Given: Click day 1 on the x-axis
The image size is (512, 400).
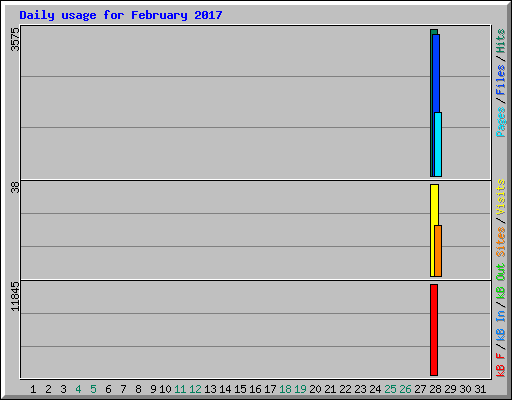Looking at the screenshot, I should 33,389.
